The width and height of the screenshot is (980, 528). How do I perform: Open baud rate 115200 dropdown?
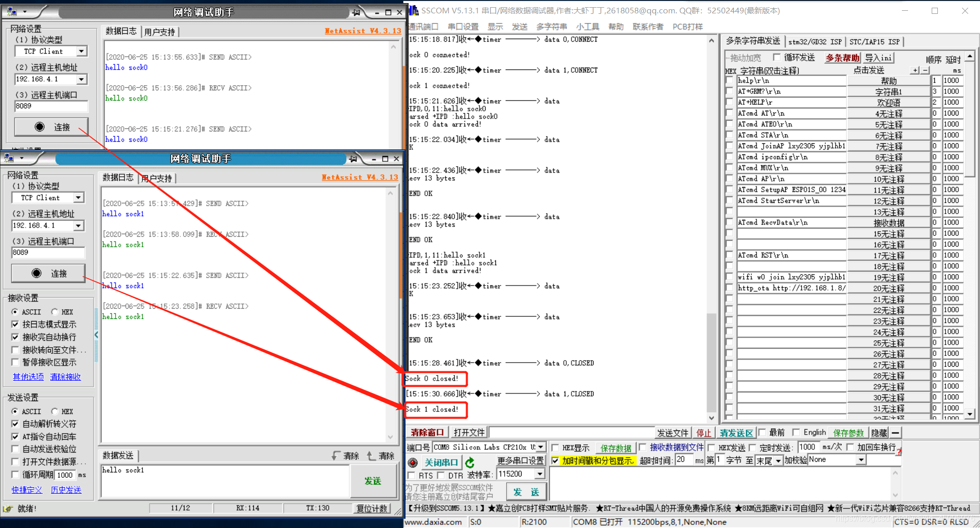click(540, 474)
